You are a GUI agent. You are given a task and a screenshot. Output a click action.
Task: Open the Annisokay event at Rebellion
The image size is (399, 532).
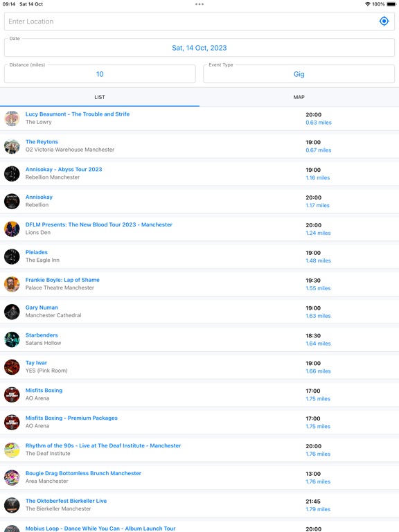coord(39,197)
